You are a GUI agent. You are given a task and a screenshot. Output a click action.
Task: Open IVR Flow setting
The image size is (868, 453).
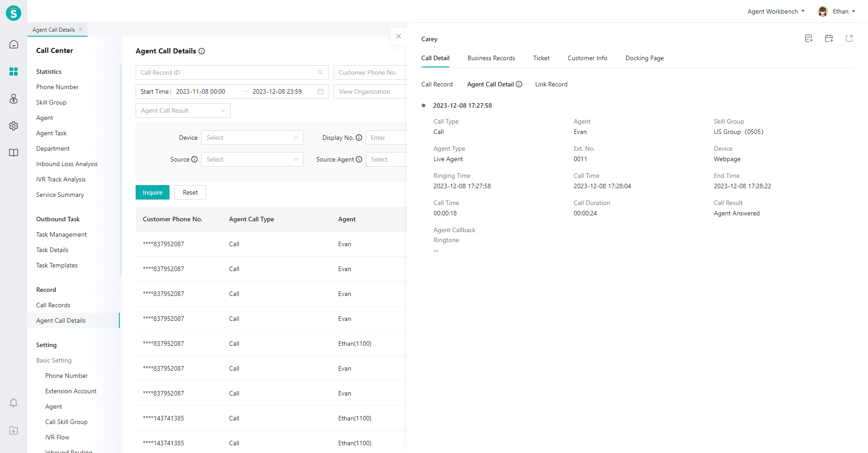click(57, 437)
